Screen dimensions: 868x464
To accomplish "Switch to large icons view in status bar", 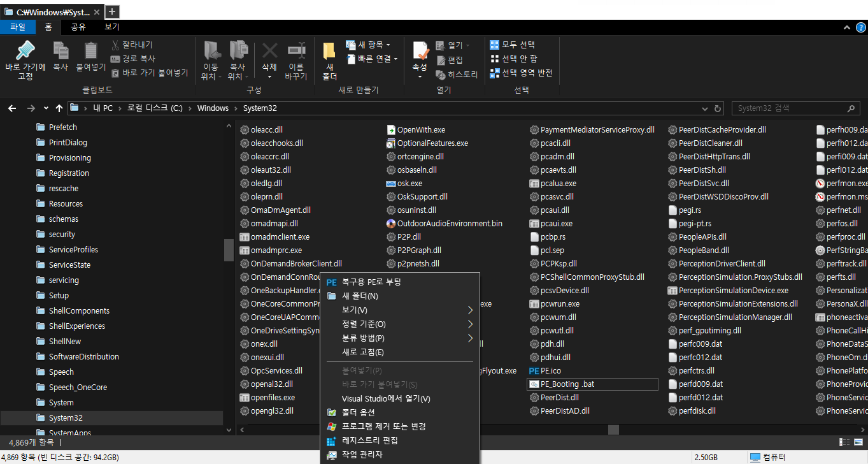I will point(858,442).
